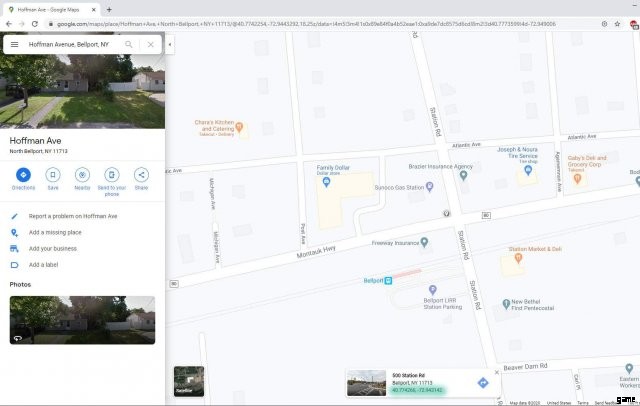Choose Add your business option

click(x=53, y=248)
